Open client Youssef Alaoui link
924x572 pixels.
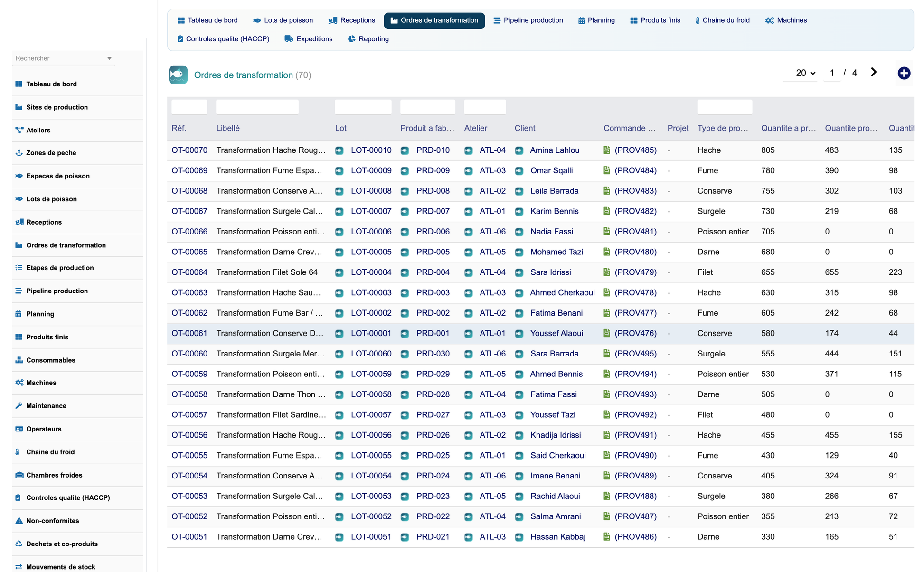point(556,333)
